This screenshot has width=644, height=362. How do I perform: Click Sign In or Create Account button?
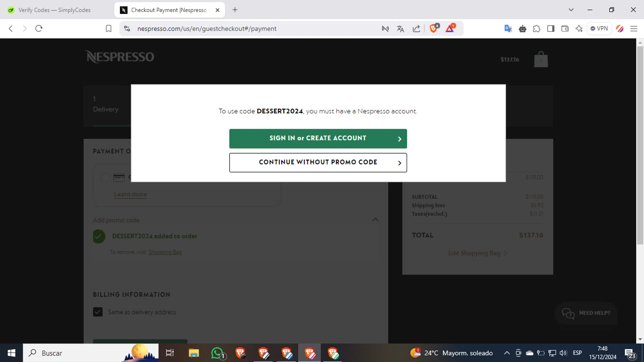[x=318, y=138]
